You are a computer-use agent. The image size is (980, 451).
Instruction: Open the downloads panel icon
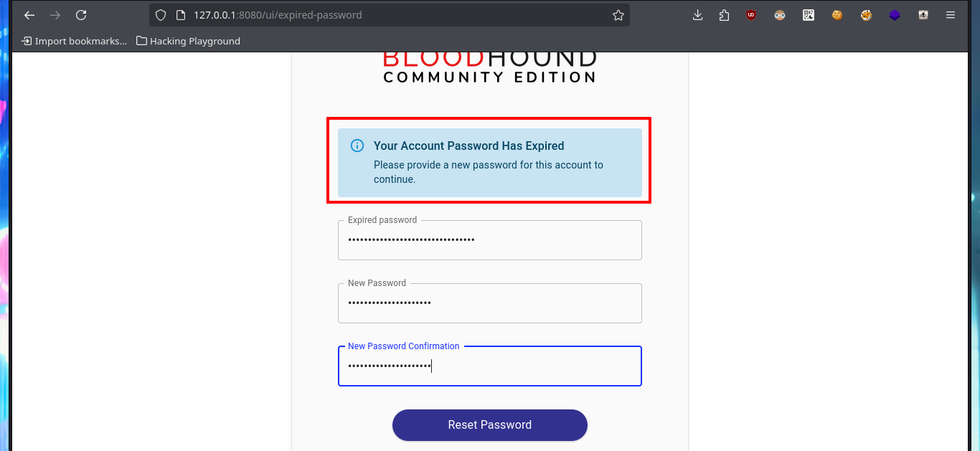(697, 15)
